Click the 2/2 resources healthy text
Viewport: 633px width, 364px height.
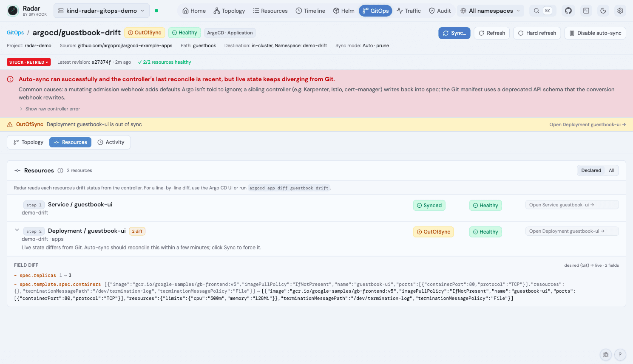pyautogui.click(x=165, y=62)
